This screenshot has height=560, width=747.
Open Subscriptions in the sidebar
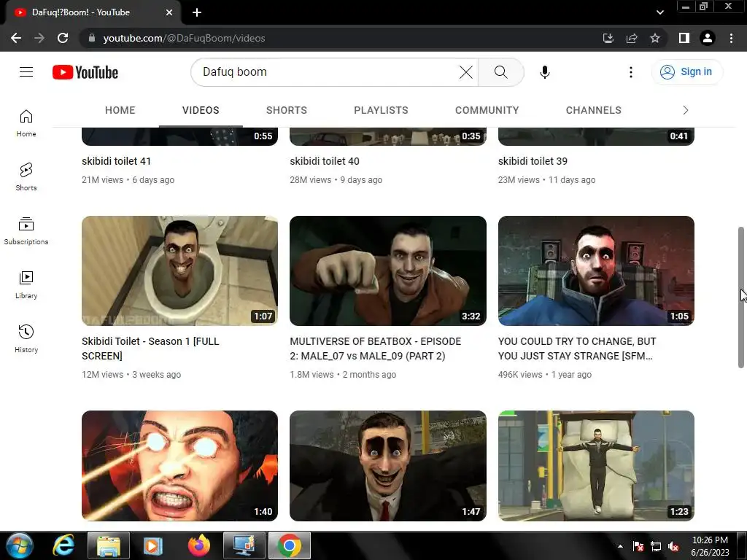tap(26, 231)
